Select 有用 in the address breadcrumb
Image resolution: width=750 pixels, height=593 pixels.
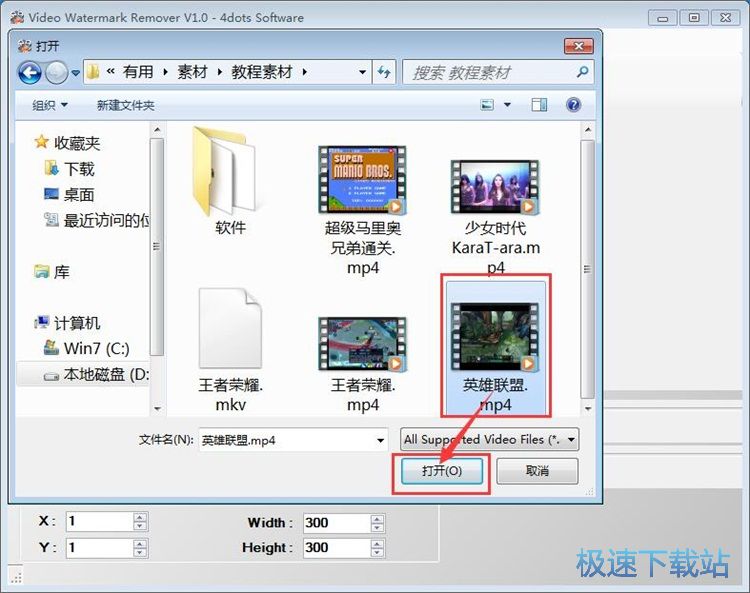pos(138,72)
